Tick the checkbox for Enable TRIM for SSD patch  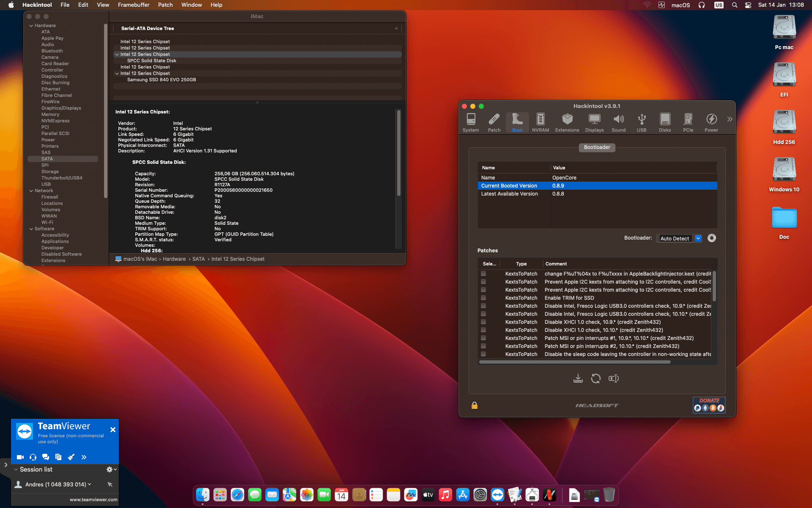[x=483, y=298]
